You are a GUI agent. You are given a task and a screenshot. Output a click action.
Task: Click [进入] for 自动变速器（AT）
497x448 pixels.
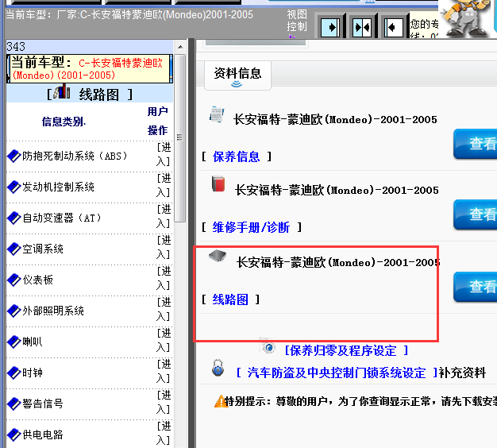coord(164,216)
